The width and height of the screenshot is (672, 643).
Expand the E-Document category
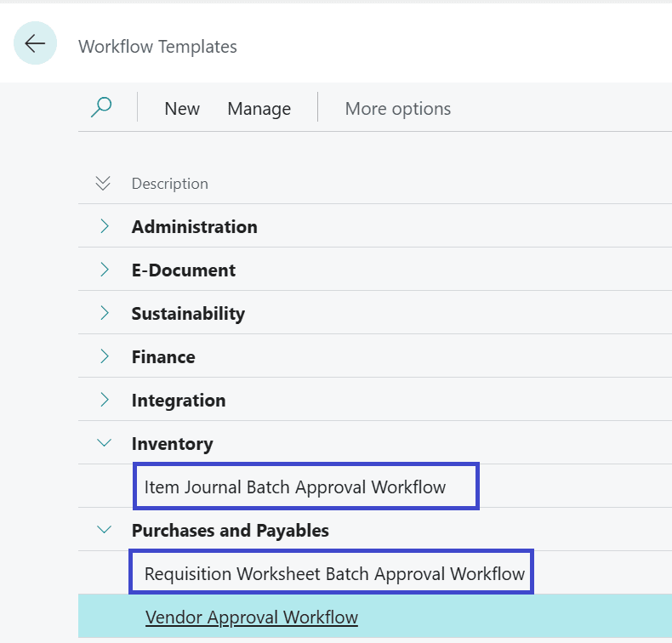coord(105,270)
